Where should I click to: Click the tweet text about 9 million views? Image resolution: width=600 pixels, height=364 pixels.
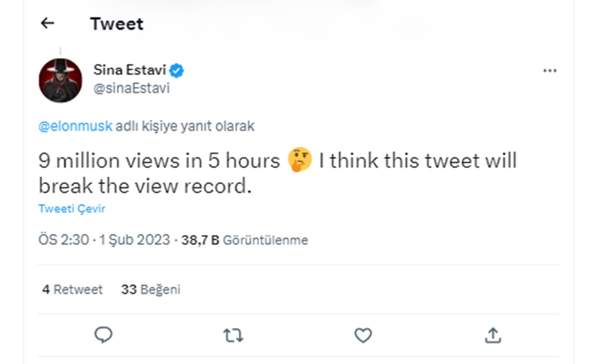pyautogui.click(x=278, y=173)
